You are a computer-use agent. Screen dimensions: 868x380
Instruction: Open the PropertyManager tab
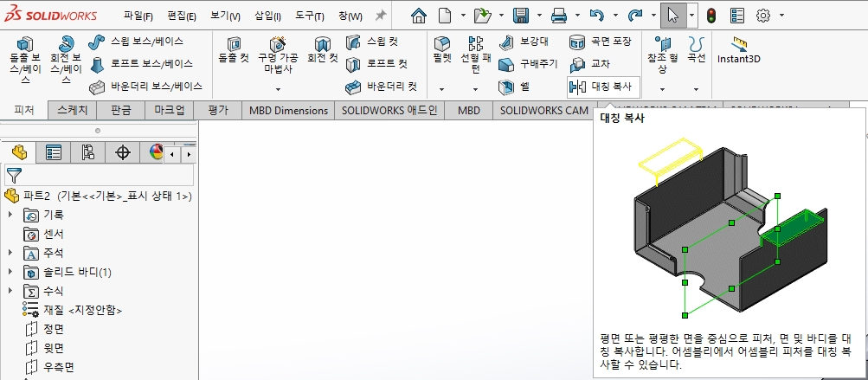54,151
